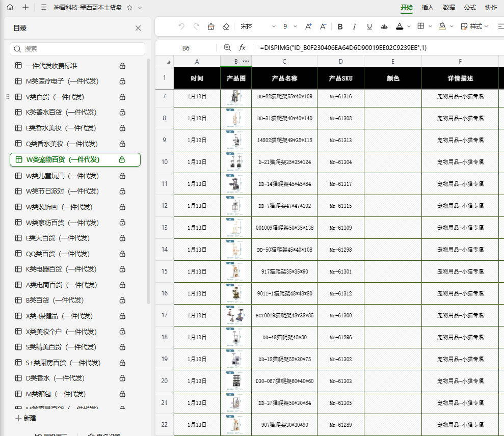Toggle italic formatting
Viewport: 504px width, 436px height.
point(354,26)
